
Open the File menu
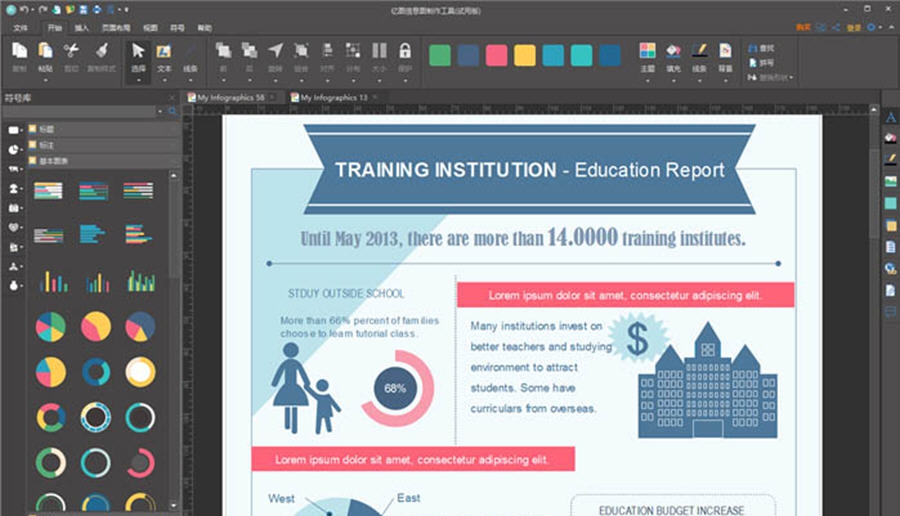[20, 28]
